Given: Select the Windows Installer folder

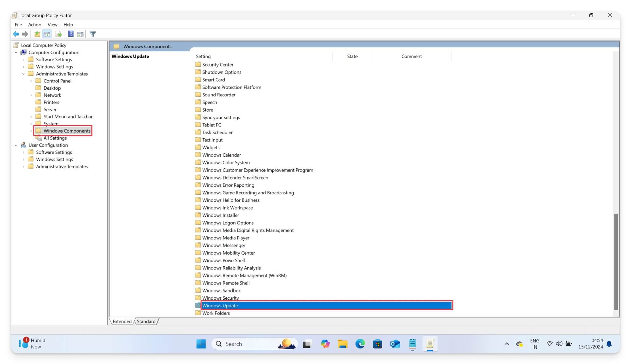Looking at the screenshot, I should 221,215.
